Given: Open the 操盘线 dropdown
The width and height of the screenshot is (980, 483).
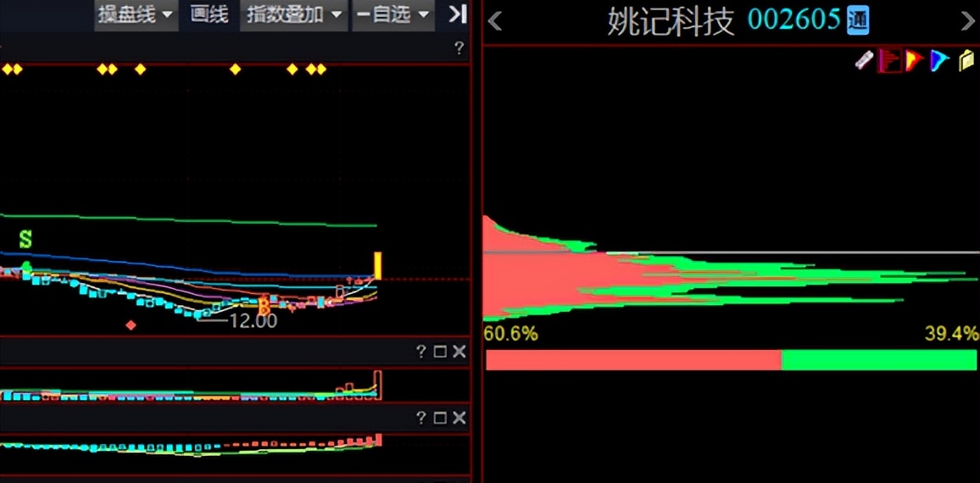Looking at the screenshot, I should click(x=136, y=14).
